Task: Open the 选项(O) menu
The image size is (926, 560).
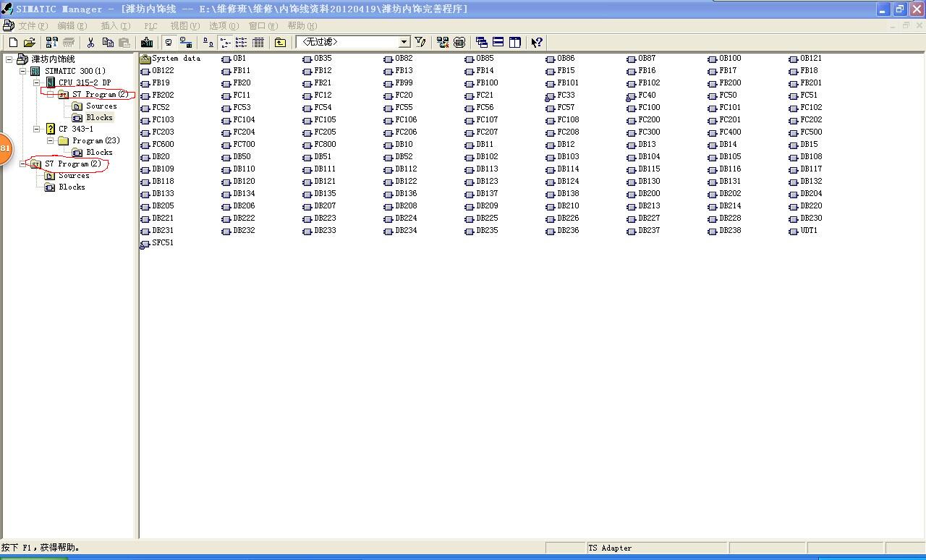Action: (x=224, y=26)
